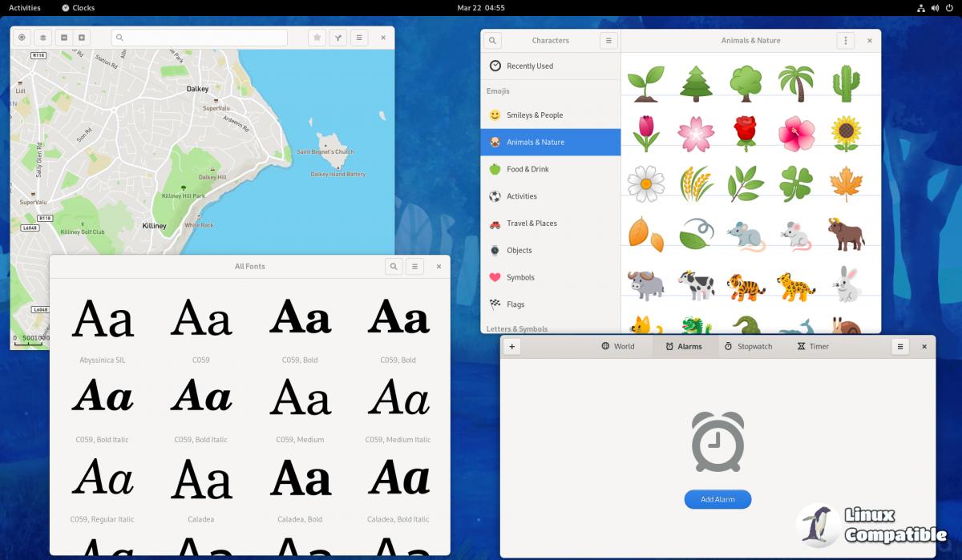
Task: Pick the cactus emoji
Action: [846, 83]
